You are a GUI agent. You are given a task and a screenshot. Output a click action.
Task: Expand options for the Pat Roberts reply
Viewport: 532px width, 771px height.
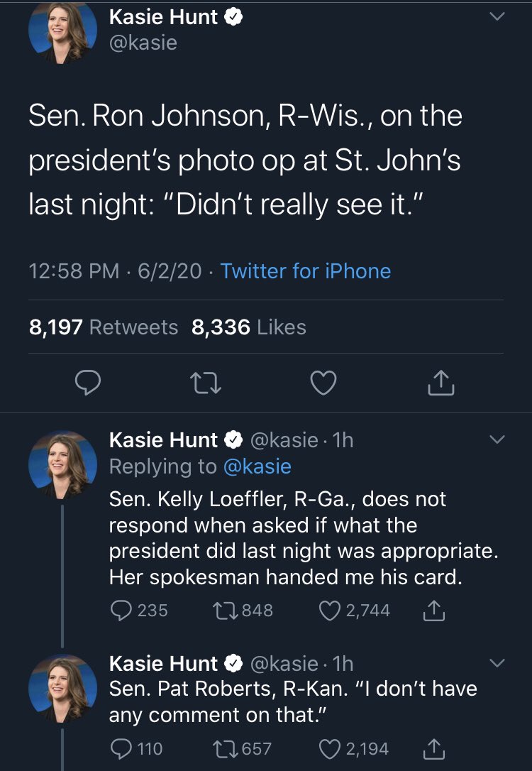[x=498, y=663]
